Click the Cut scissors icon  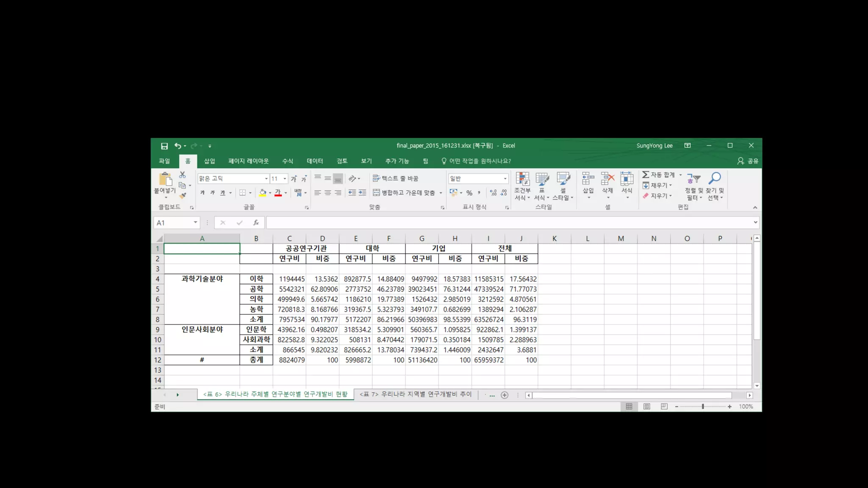tap(182, 175)
